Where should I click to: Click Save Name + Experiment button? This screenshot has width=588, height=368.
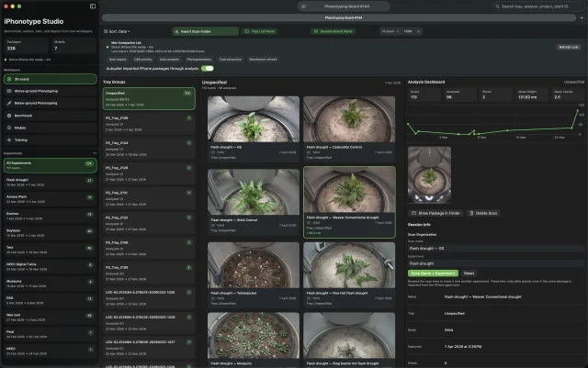(x=433, y=273)
